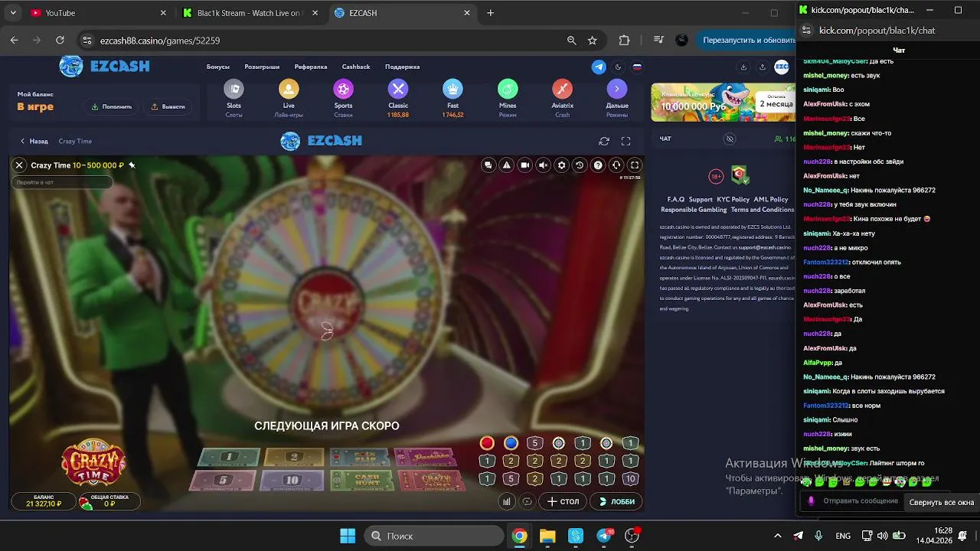Open Telegram from the Windows taskbar
Image resolution: width=980 pixels, height=551 pixels.
click(x=604, y=536)
